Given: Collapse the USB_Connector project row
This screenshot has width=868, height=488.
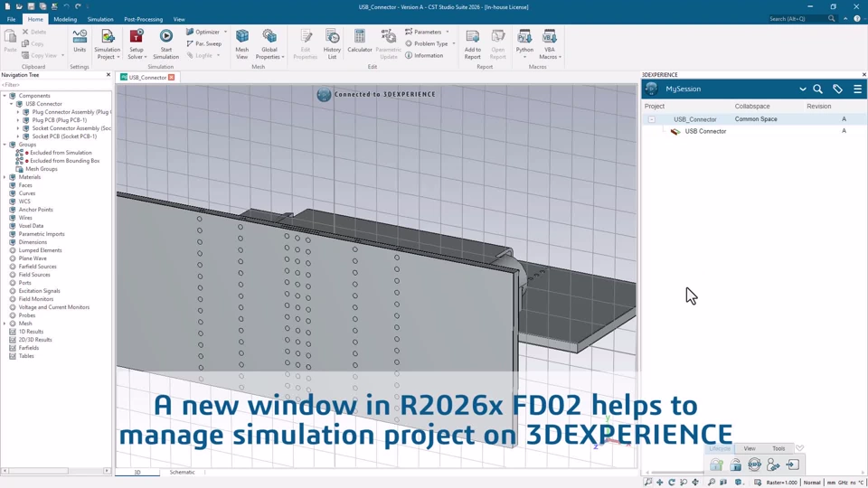Looking at the screenshot, I should (x=652, y=119).
